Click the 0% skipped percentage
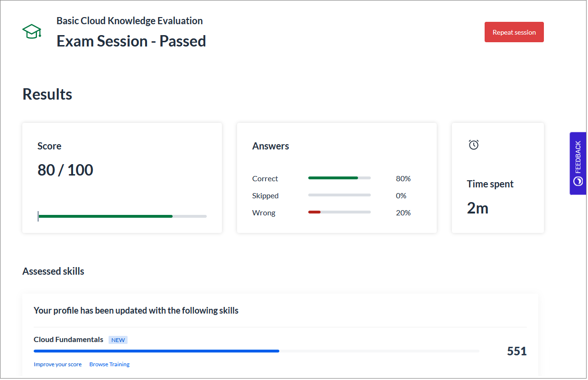The height and width of the screenshot is (380, 588). [x=401, y=195]
